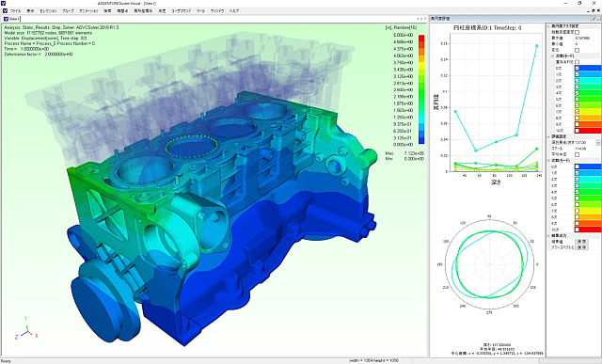
Task: Click the ADVENTURECluster app icon in title bar
Action: click(4, 3)
